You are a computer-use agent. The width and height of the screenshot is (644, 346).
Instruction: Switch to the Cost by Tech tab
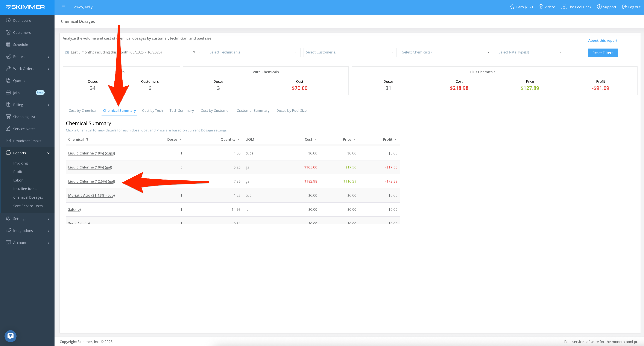(x=152, y=111)
